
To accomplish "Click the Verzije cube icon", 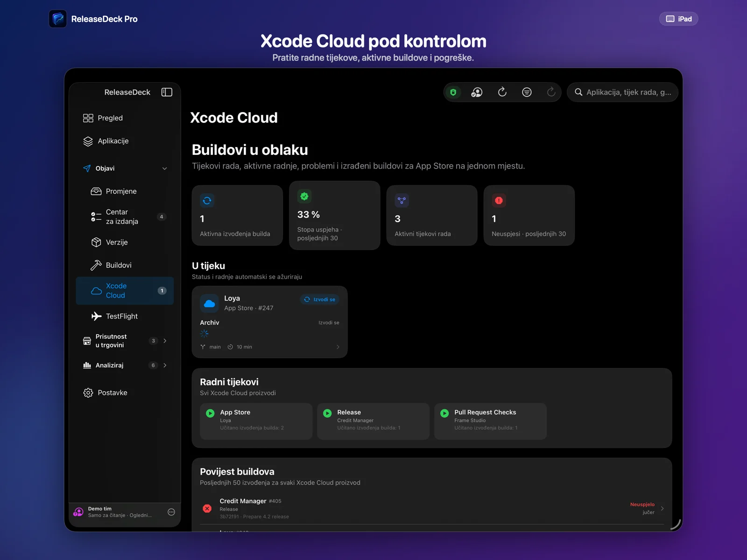I will click(96, 242).
